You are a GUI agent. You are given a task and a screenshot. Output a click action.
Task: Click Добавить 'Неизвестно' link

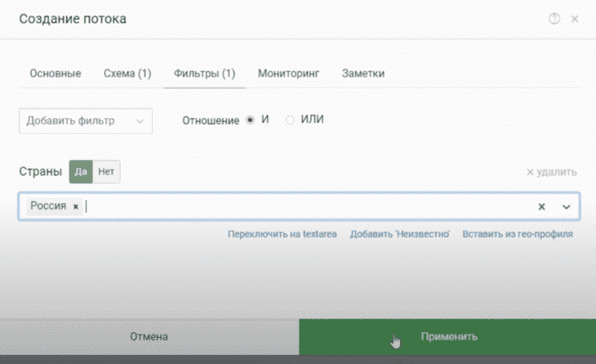pos(399,234)
